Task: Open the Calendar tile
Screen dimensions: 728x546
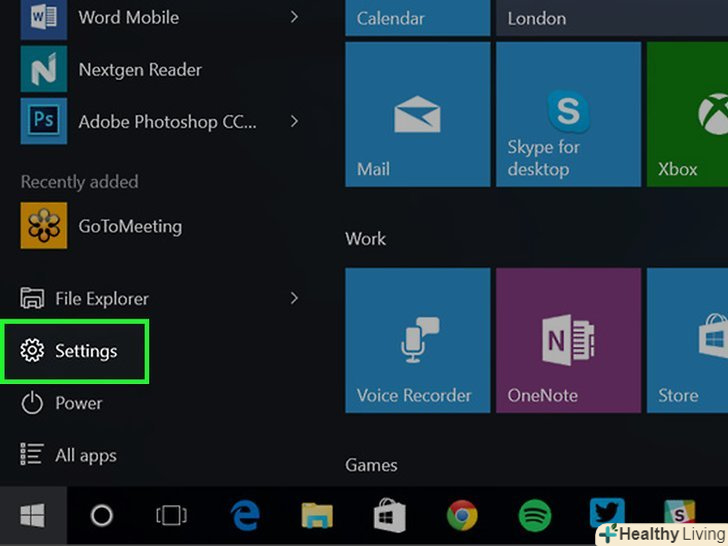Action: [417, 18]
